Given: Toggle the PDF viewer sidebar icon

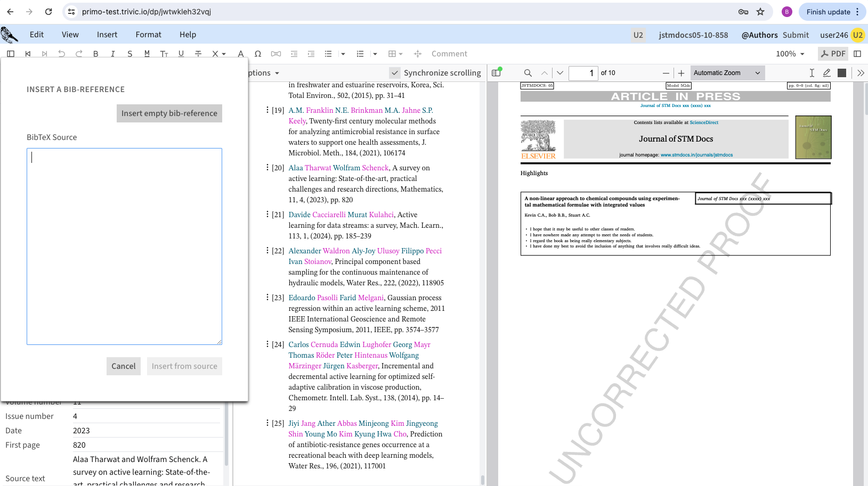Looking at the screenshot, I should [496, 73].
